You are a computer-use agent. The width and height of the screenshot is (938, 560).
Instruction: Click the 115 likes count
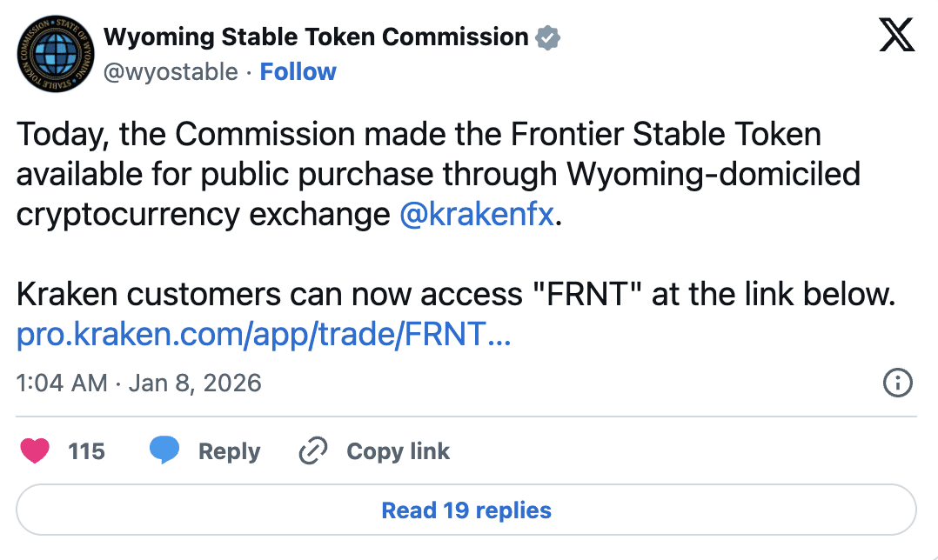pyautogui.click(x=86, y=451)
